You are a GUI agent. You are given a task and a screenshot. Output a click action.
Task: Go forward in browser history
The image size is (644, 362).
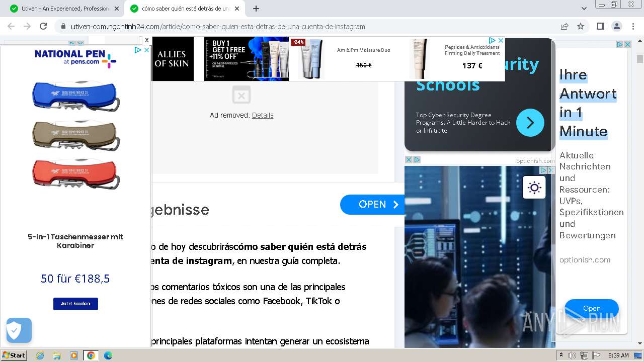(27, 26)
